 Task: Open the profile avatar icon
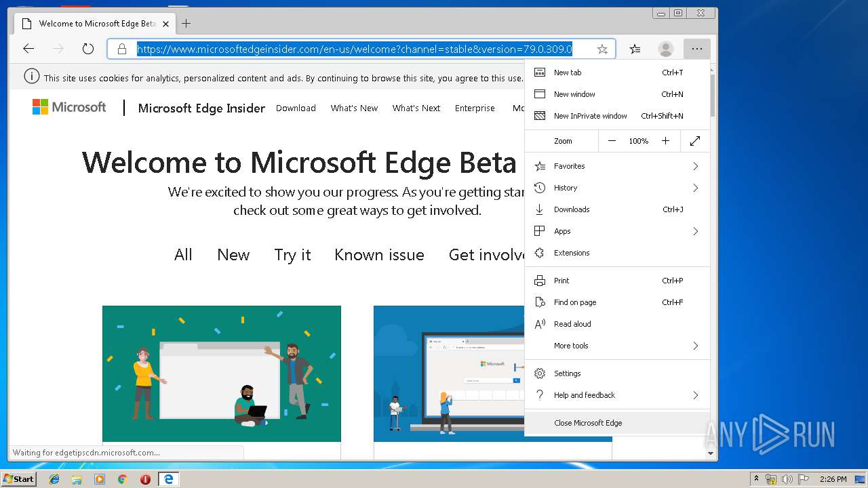click(x=666, y=49)
